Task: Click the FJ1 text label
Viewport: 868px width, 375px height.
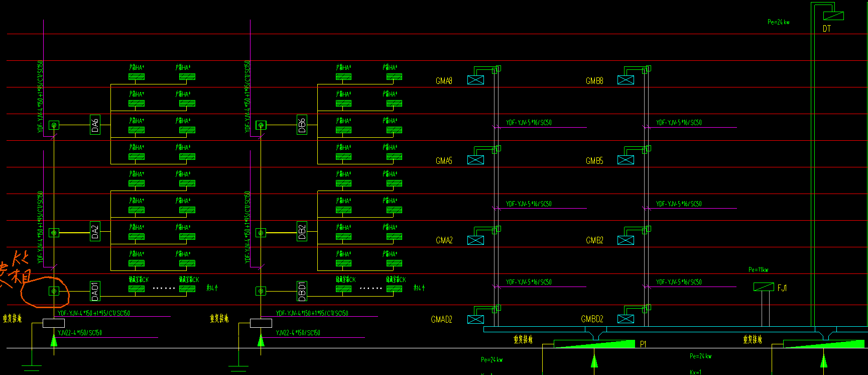Action: (782, 288)
